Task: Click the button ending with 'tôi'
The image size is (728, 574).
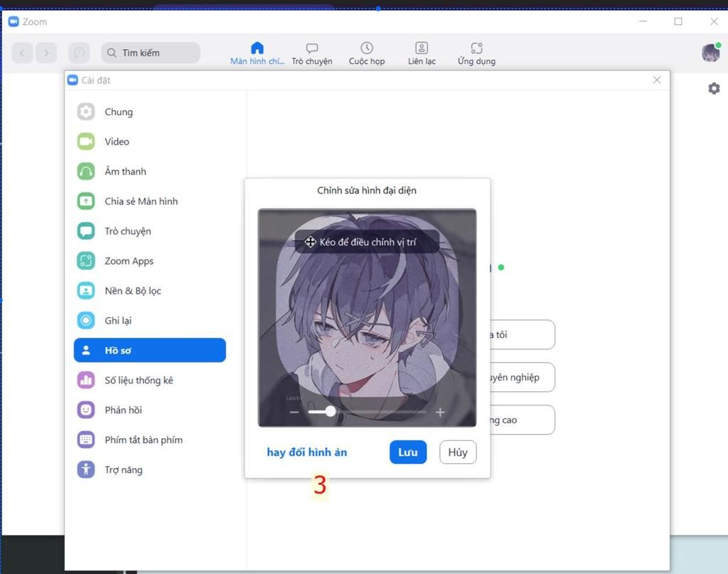Action: pos(523,334)
